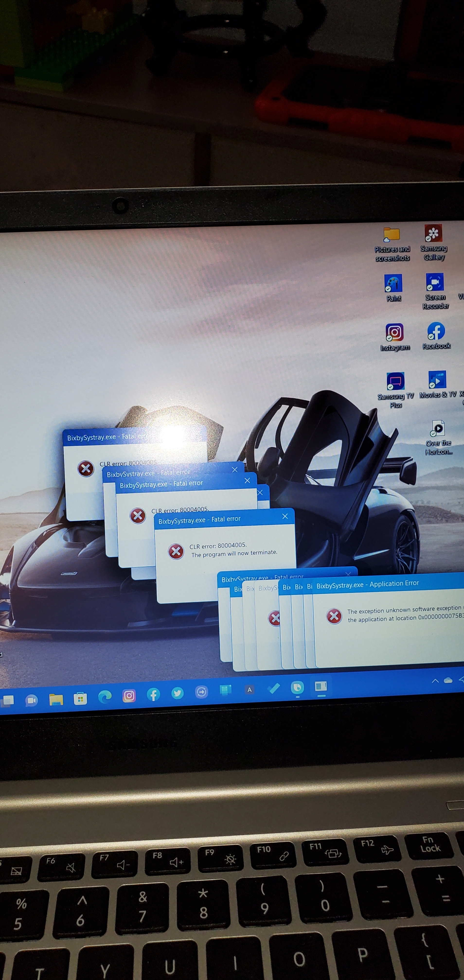
Task: Open Movies & TV desktop shortcut
Action: 437,384
